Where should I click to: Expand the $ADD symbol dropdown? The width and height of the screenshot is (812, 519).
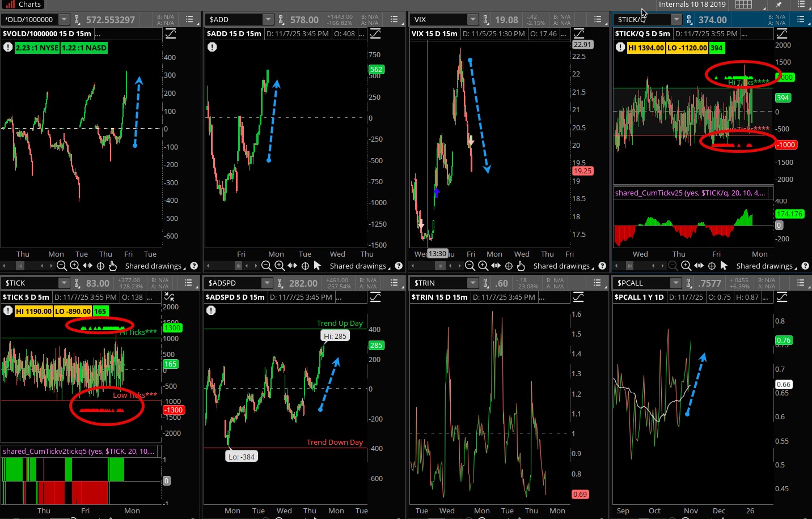click(268, 20)
